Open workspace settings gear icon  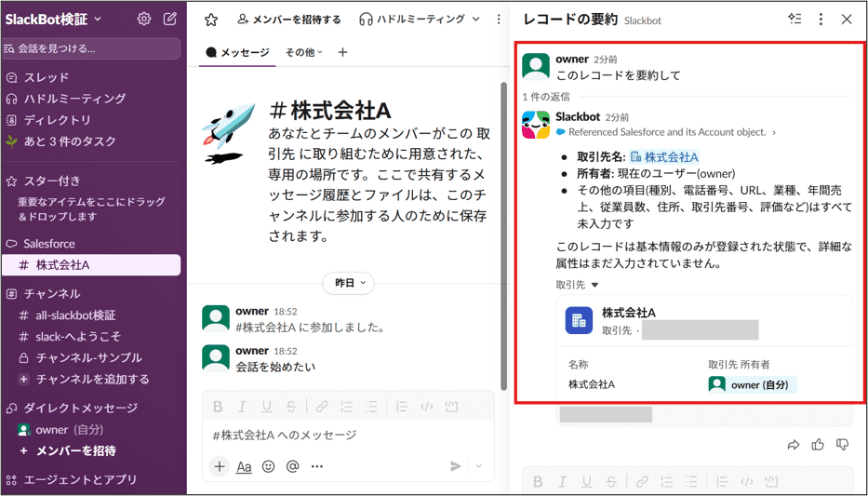click(144, 19)
